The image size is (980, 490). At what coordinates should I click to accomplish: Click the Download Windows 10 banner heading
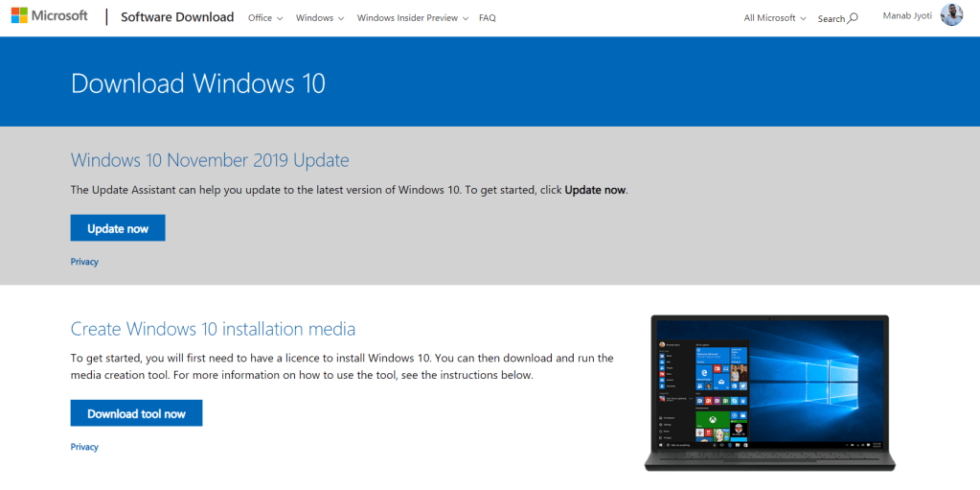click(198, 83)
